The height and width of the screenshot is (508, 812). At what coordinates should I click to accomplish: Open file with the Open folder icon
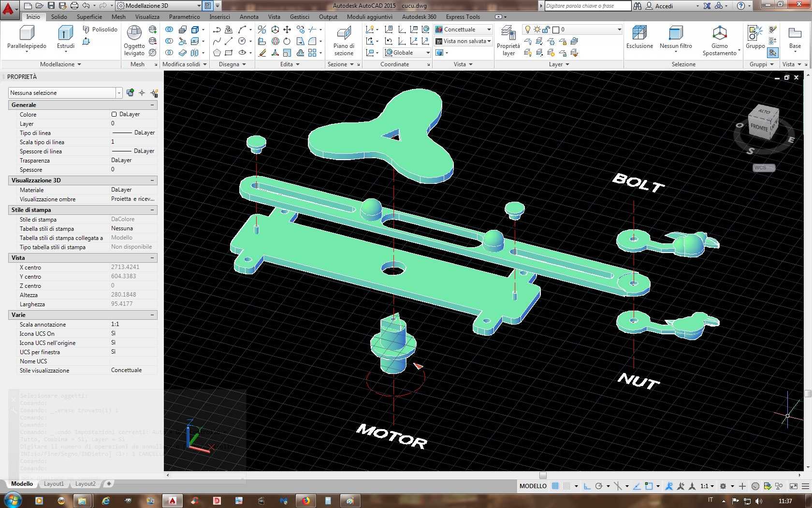click(40, 6)
